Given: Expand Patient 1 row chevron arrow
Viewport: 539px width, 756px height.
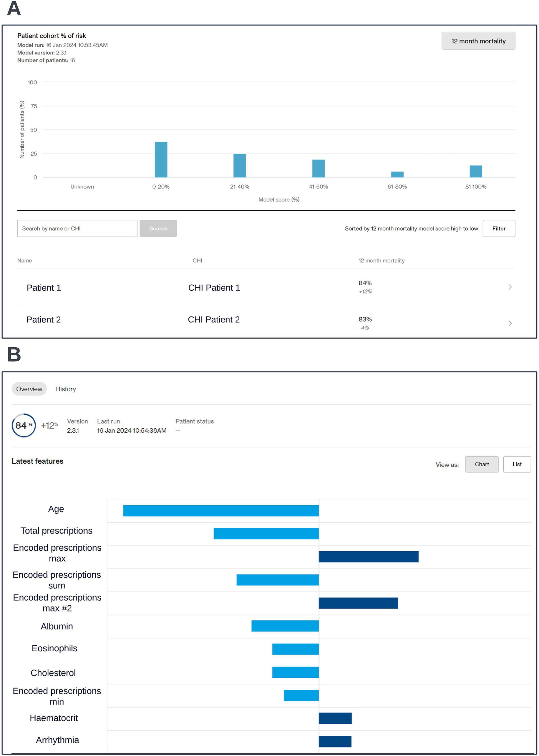Looking at the screenshot, I should [x=510, y=287].
